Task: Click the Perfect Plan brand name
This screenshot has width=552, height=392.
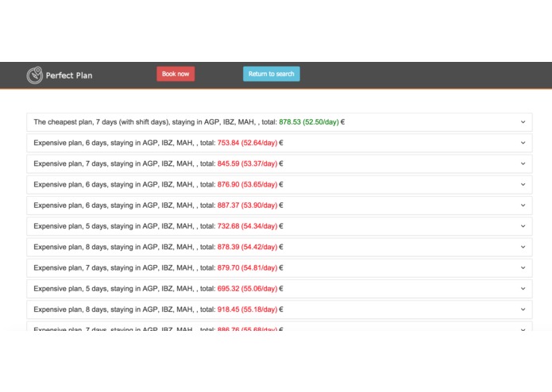Action: point(69,75)
